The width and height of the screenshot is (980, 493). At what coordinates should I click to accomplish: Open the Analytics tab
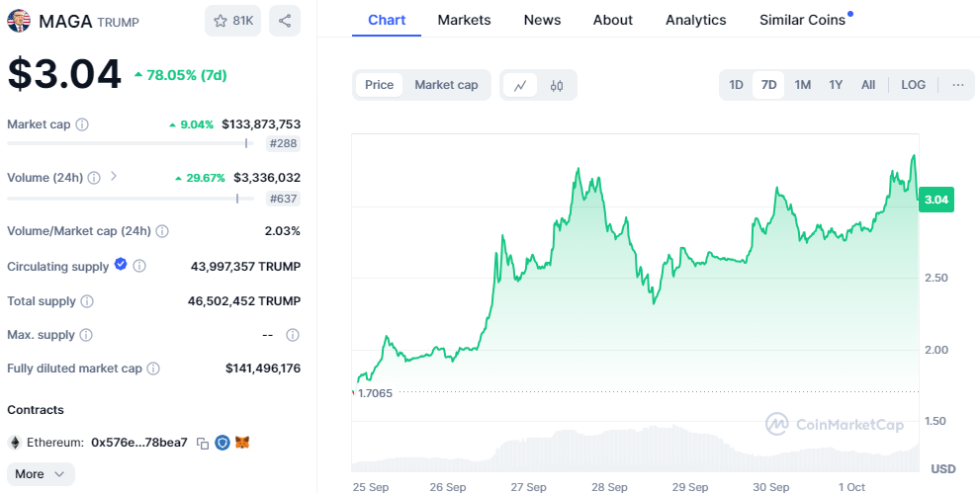[x=696, y=20]
